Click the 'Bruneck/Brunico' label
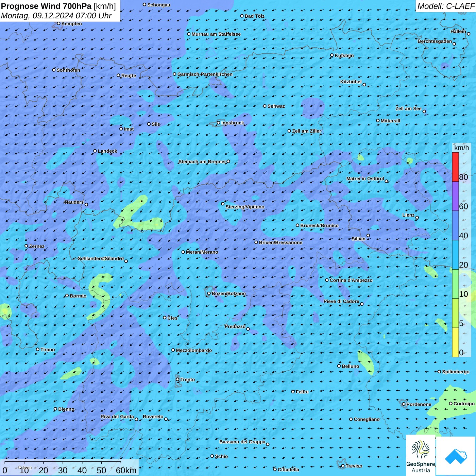 tap(320, 225)
